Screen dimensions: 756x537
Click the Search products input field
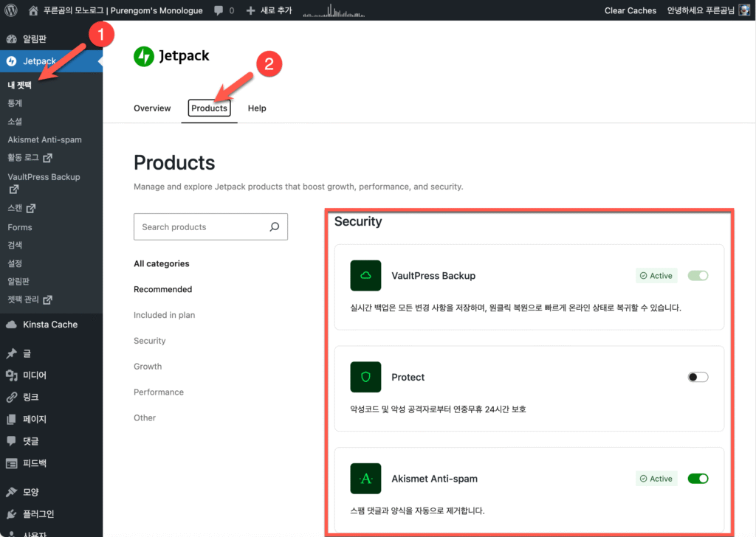pyautogui.click(x=210, y=227)
